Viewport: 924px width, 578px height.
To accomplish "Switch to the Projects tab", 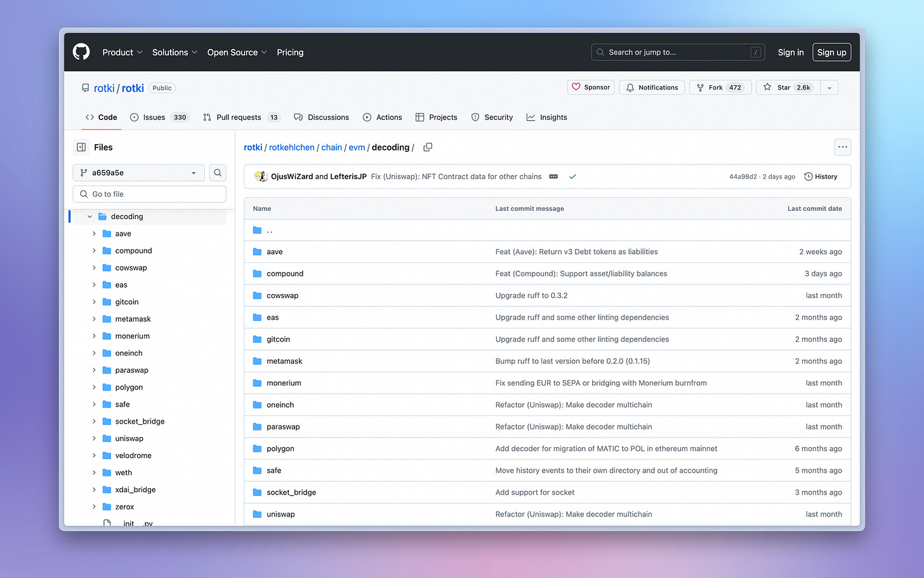I will [x=437, y=118].
